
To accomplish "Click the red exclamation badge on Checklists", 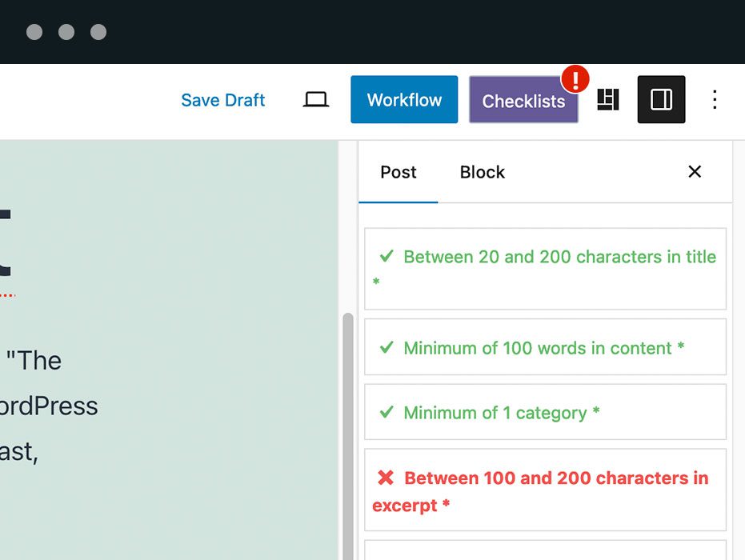I will tap(574, 78).
